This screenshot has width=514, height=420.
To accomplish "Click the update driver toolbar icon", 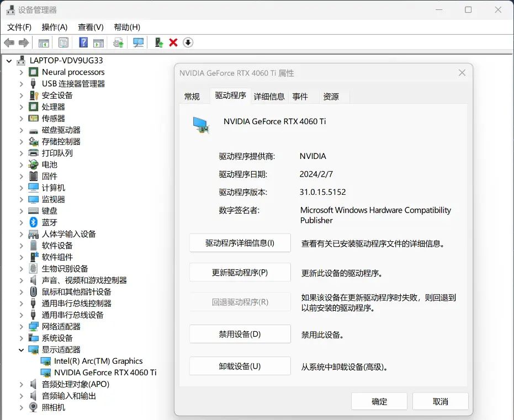I will 118,42.
